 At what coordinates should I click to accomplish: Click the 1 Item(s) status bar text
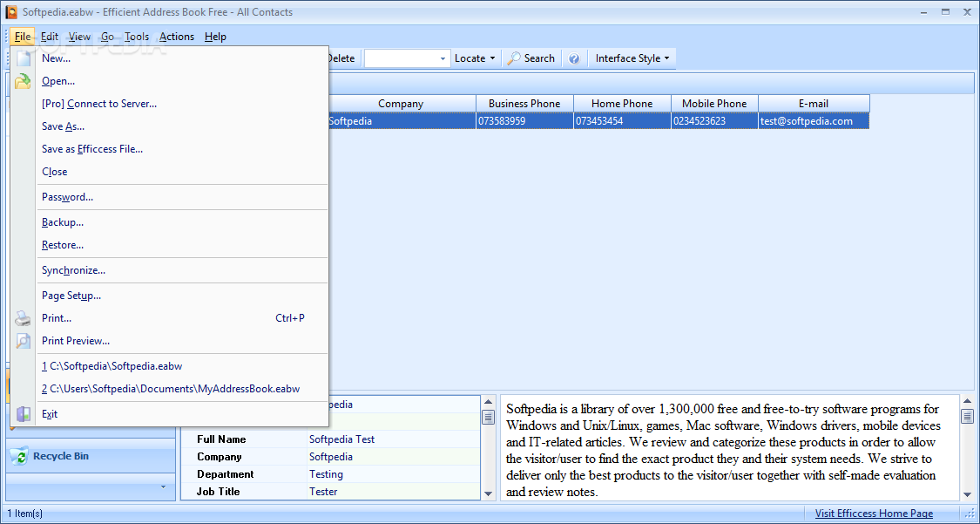pyautogui.click(x=25, y=514)
